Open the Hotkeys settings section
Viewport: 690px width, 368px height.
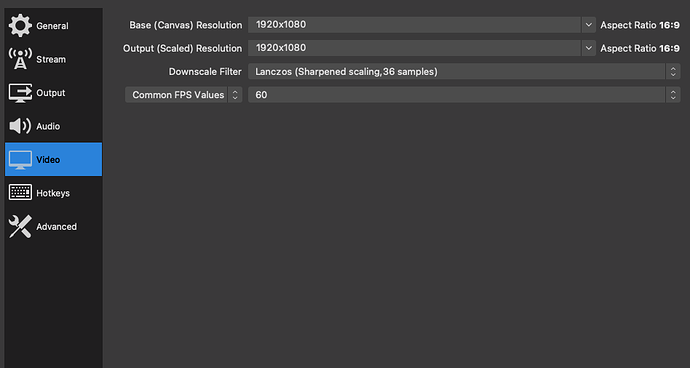point(53,193)
